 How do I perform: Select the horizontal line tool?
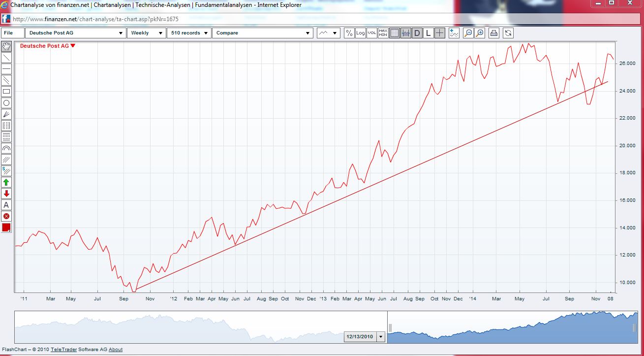6,69
